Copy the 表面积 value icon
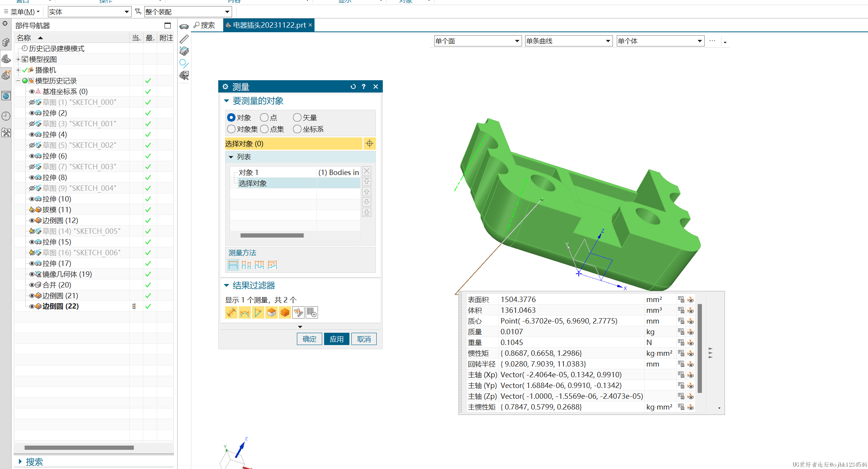Viewport: 868px width, 469px height. [x=681, y=299]
